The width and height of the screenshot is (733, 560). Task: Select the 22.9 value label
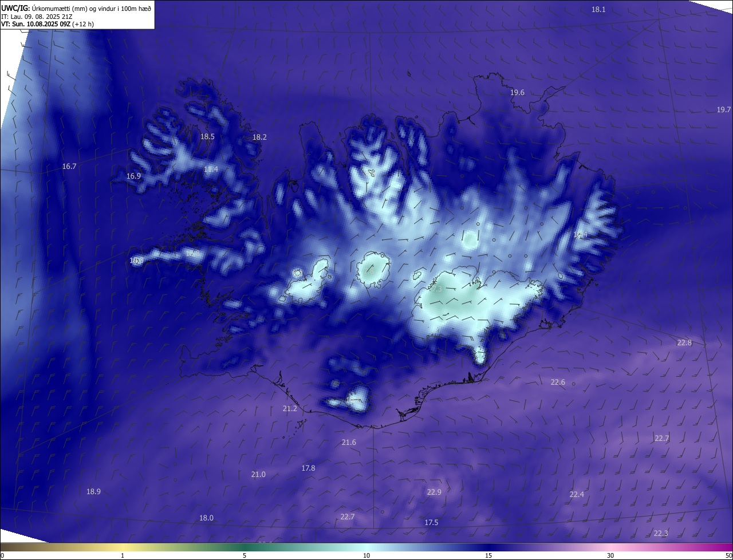(434, 492)
